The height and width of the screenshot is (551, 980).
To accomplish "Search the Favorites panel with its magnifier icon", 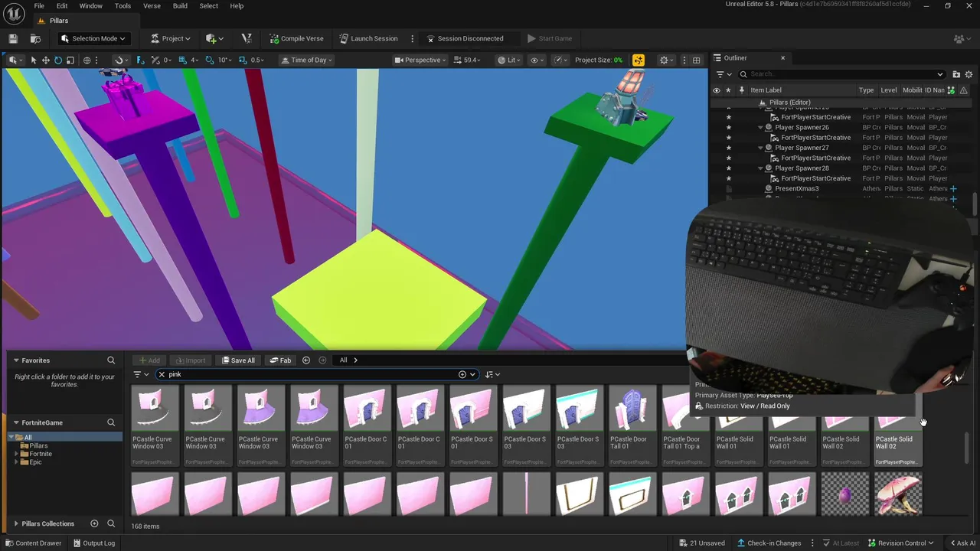I will [111, 360].
